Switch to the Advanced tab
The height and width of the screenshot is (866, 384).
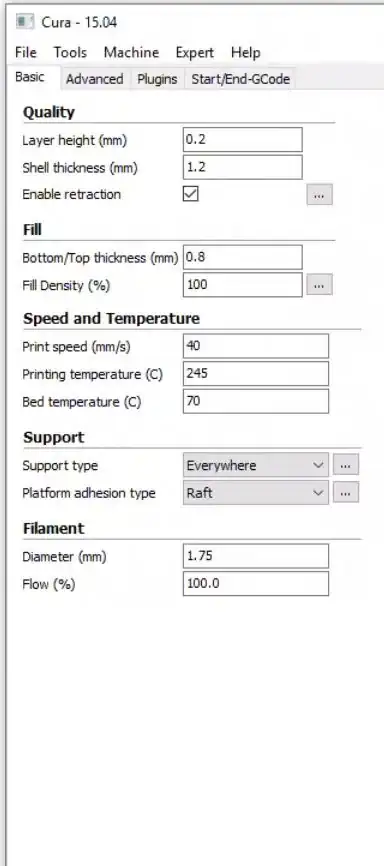(94, 79)
